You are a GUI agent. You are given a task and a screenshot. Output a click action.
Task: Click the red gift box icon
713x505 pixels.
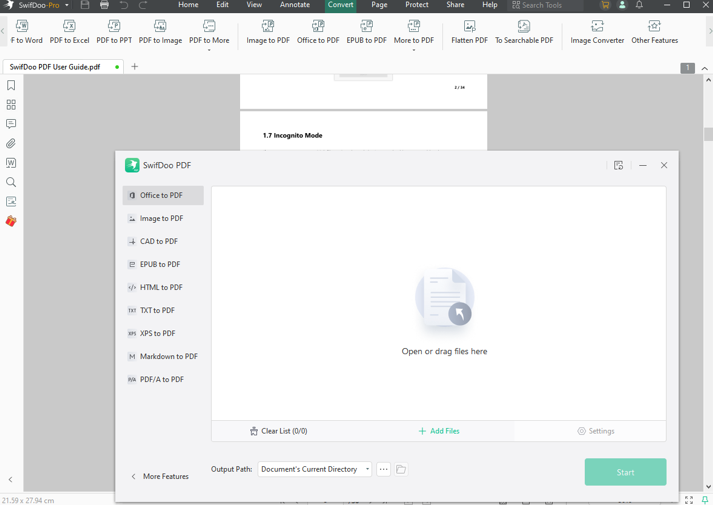click(11, 221)
